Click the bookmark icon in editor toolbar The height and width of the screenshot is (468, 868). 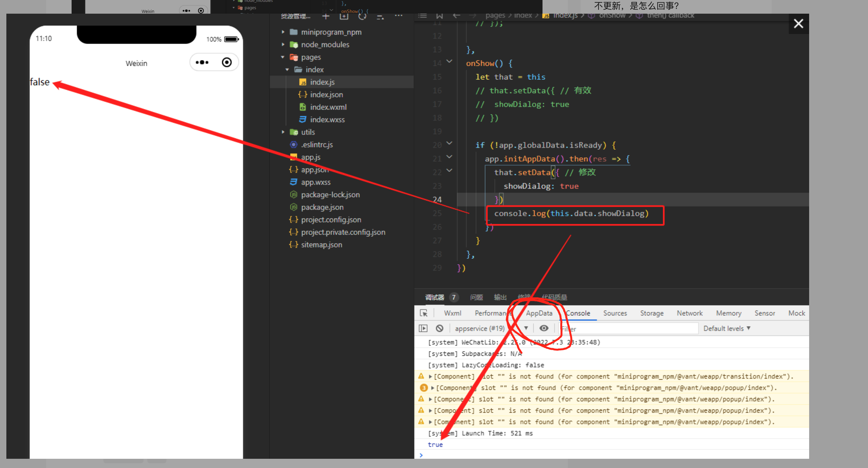tap(439, 16)
